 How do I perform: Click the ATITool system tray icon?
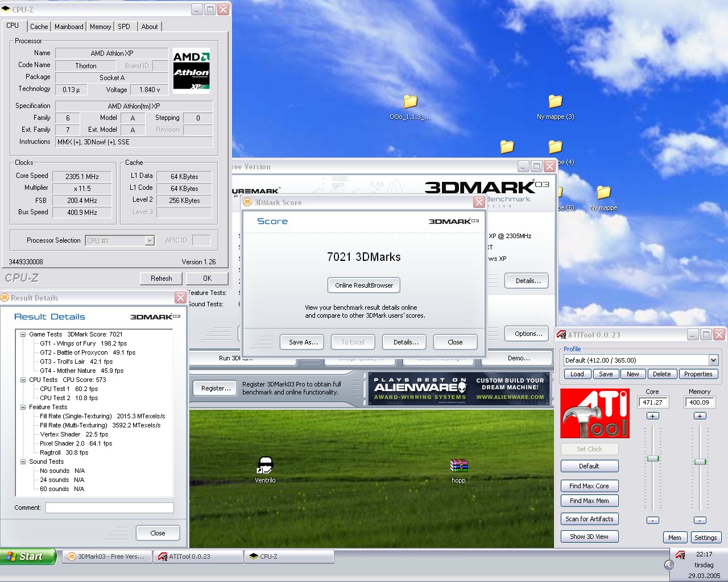(680, 555)
